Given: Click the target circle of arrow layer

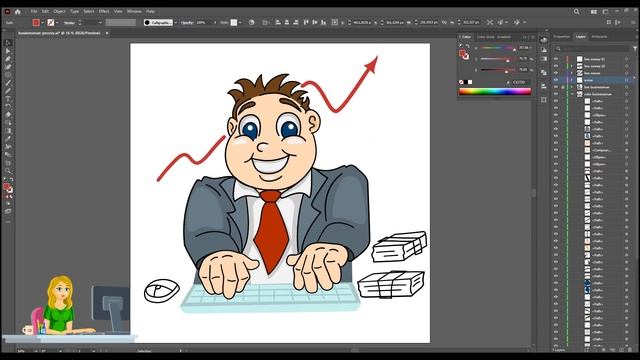Looking at the screenshot, I should tap(627, 80).
